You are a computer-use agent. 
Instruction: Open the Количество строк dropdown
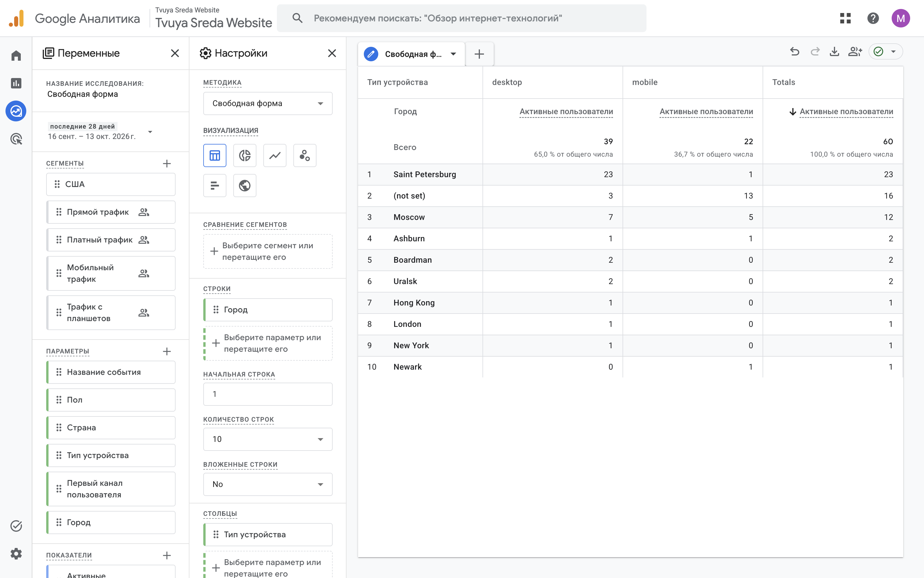tap(268, 439)
